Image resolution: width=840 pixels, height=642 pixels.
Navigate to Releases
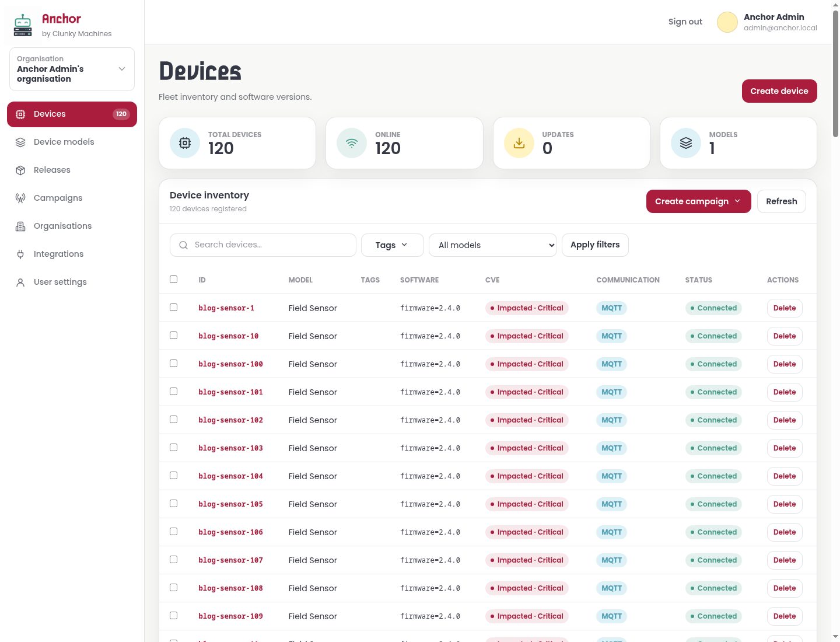(72, 170)
